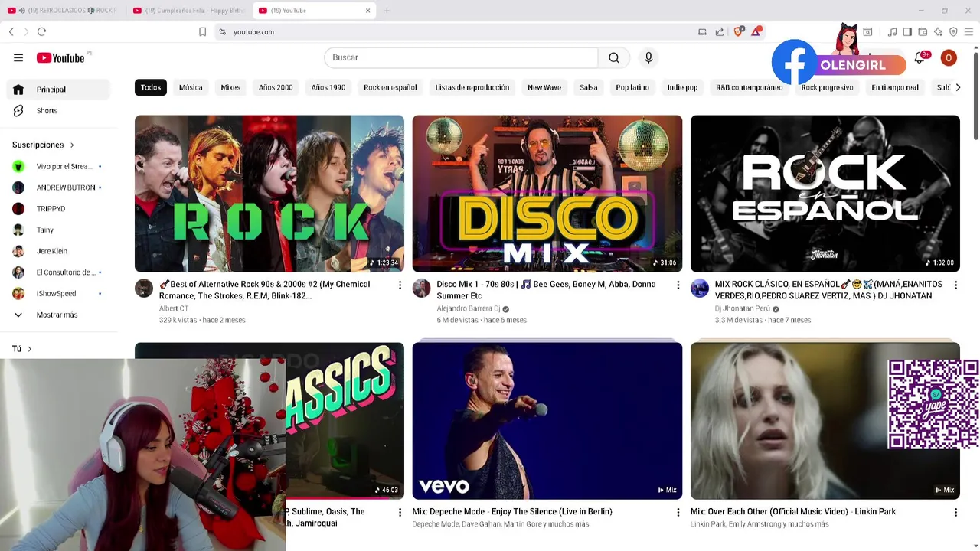Click the cast/install screen icon in address bar
The height and width of the screenshot is (551, 980).
(702, 31)
